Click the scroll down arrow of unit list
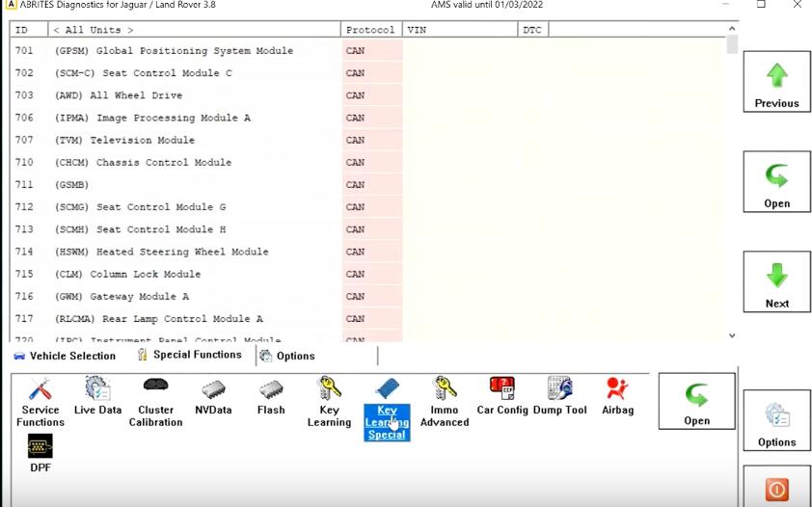The width and height of the screenshot is (812, 507). [732, 335]
